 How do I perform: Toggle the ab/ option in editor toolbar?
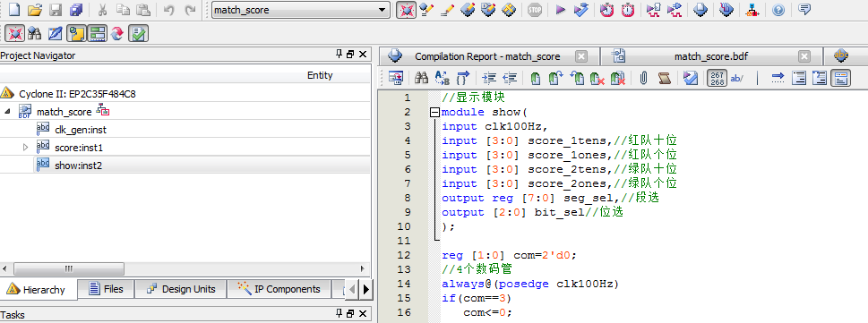[737, 79]
